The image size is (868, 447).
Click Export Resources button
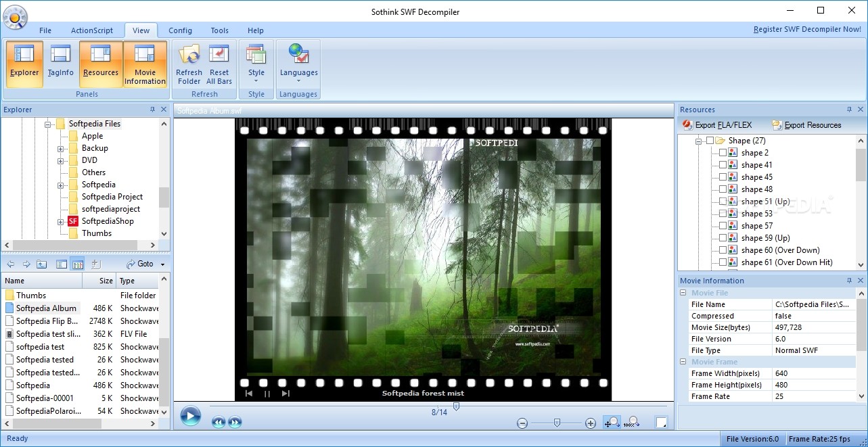[806, 125]
